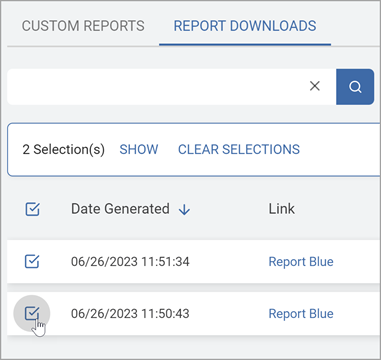This screenshot has width=381, height=360.
Task: Uncheck the 11:50:43 report row checkbox
Action: (x=32, y=314)
